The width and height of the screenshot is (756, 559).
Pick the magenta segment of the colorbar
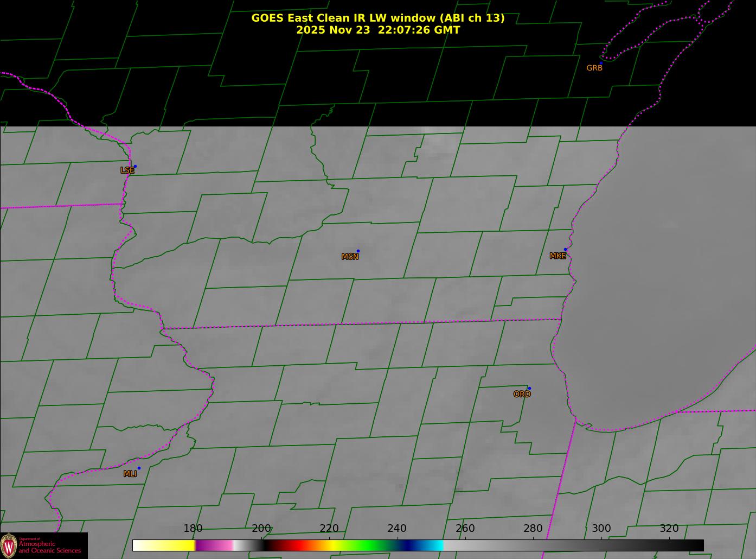[214, 545]
